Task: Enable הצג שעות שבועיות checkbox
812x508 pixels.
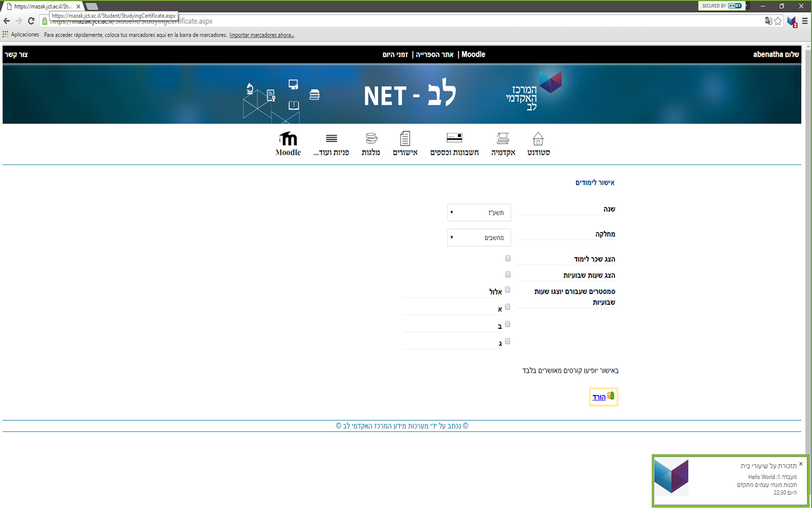Action: click(x=508, y=274)
